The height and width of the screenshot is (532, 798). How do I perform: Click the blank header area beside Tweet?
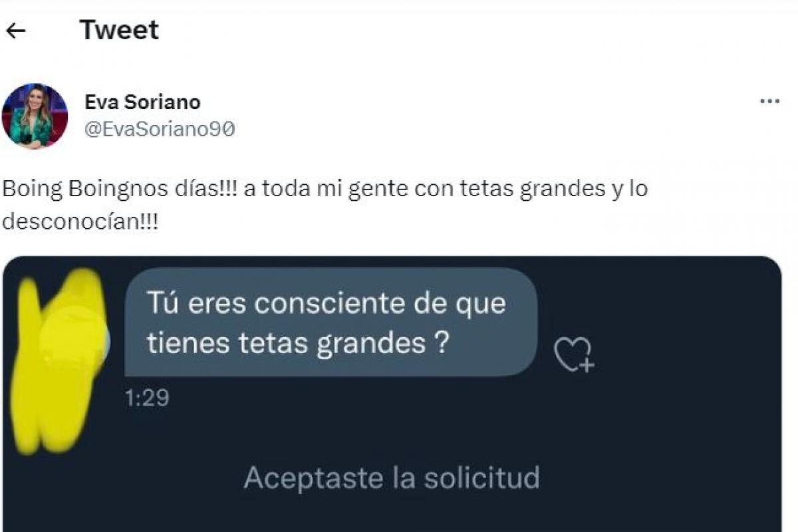click(465, 30)
